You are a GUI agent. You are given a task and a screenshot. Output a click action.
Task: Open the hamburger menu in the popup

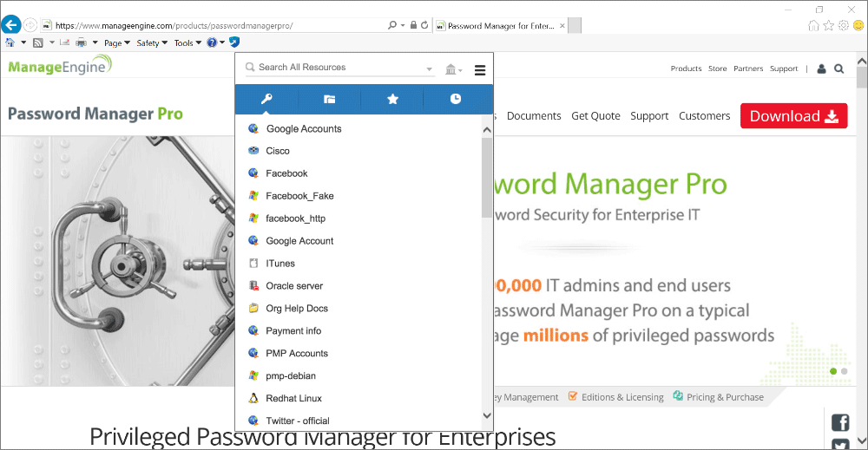pyautogui.click(x=480, y=70)
